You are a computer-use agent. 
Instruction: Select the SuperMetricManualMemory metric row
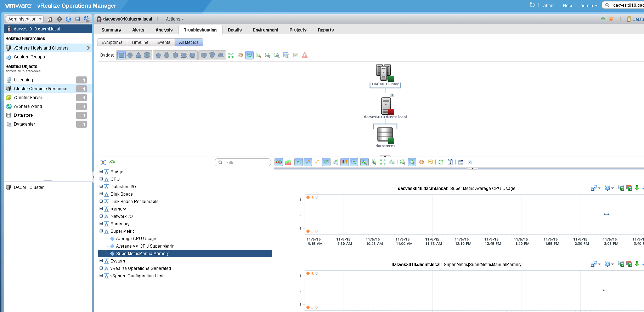point(185,254)
